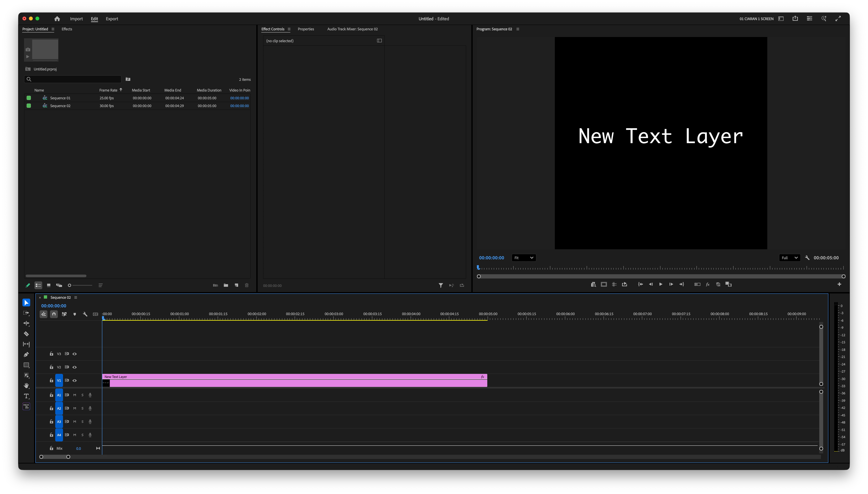The width and height of the screenshot is (868, 494).
Task: Select the Hand tool
Action: [x=26, y=386]
